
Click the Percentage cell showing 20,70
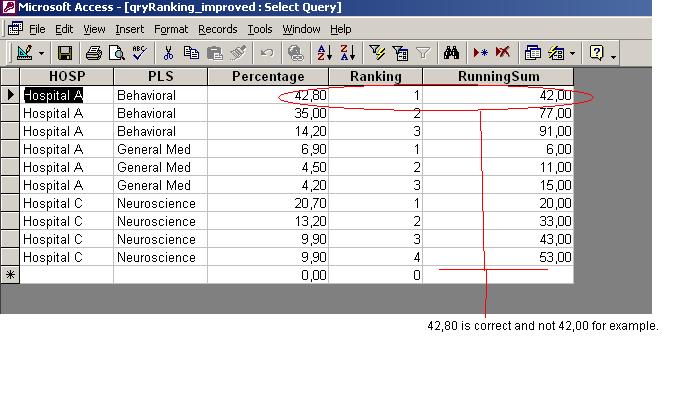[x=268, y=203]
